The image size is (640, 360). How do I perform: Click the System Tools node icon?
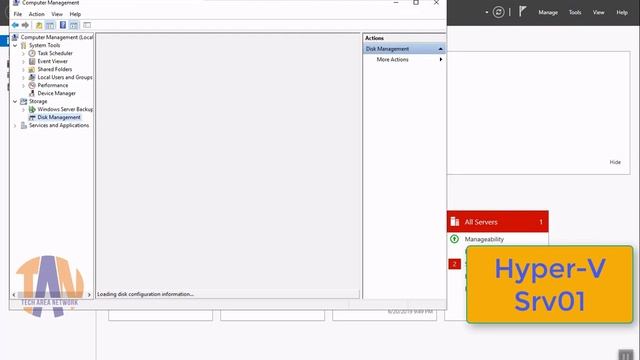pos(24,45)
